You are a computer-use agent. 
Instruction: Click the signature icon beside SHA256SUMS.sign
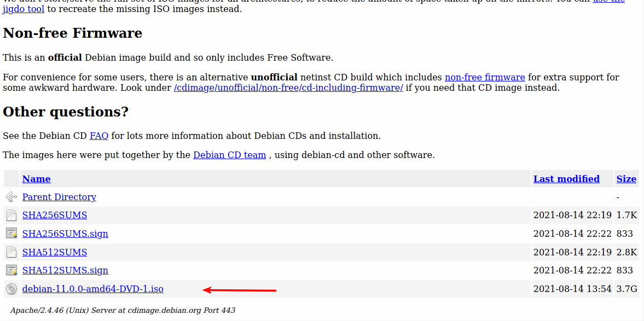(x=11, y=234)
